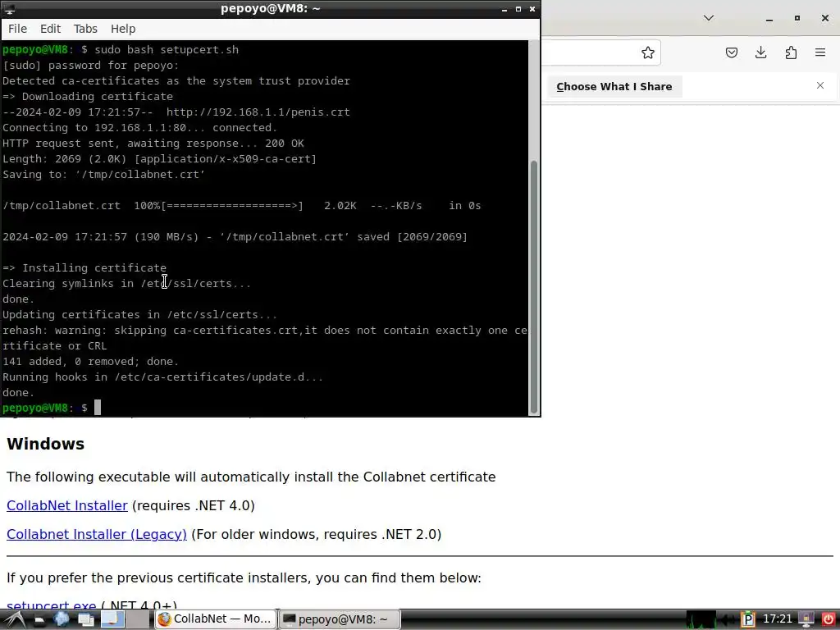Image resolution: width=840 pixels, height=630 pixels.
Task: Click the volume speaker icon in tray
Action: pos(727,619)
